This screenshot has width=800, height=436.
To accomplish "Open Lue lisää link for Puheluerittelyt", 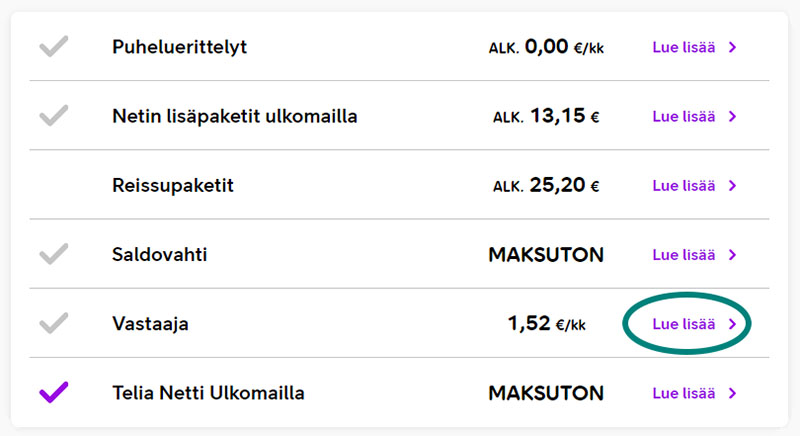I will pos(684,47).
